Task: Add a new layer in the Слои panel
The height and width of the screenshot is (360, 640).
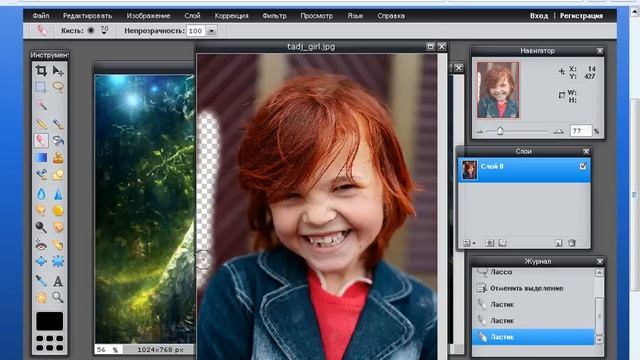Action: [x=558, y=243]
